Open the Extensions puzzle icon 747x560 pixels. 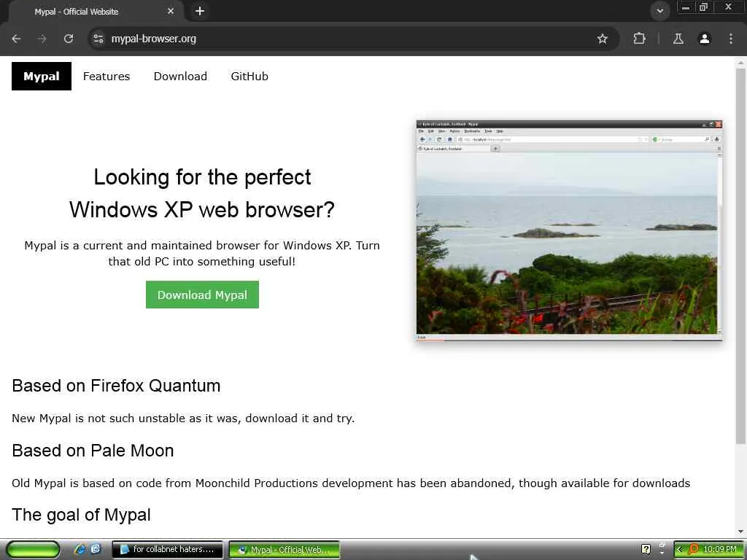coord(639,39)
